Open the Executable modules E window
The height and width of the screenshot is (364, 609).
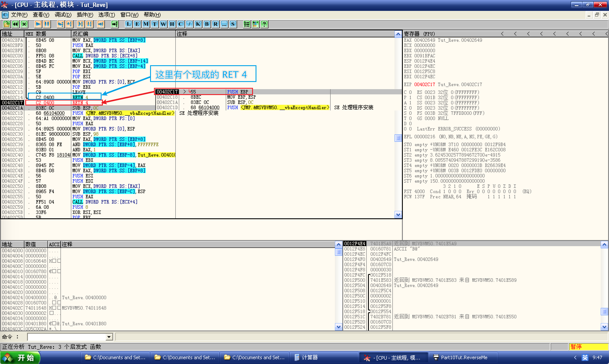coord(137,24)
